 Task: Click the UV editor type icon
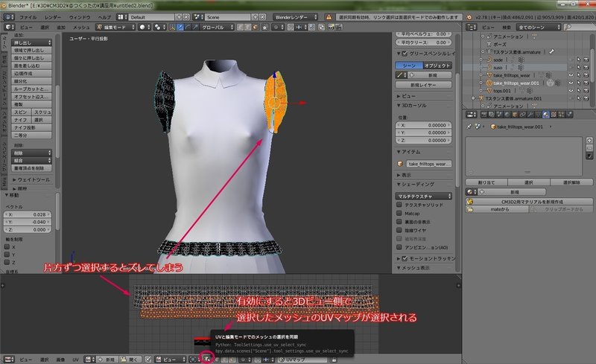9,359
